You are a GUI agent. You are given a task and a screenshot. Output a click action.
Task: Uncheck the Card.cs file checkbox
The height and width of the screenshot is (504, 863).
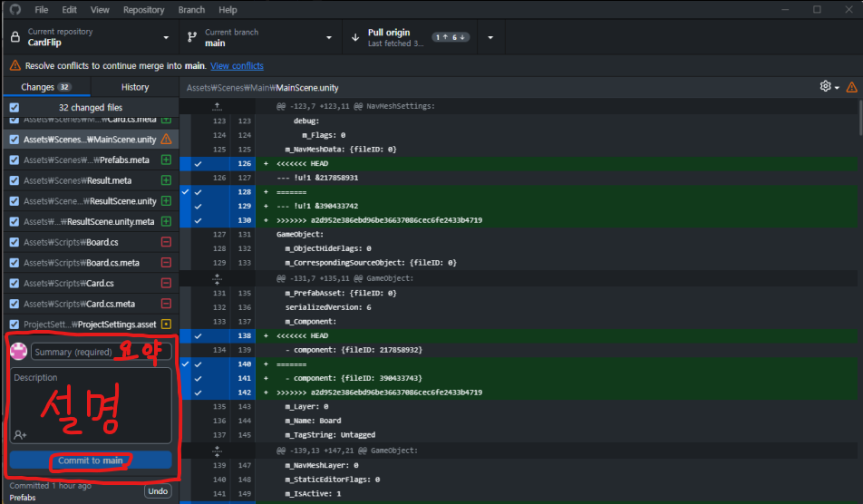(15, 283)
